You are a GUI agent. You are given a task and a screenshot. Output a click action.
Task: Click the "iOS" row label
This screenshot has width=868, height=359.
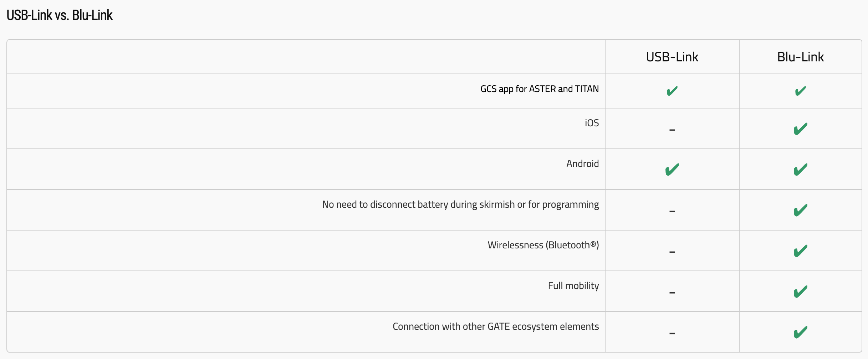pos(592,123)
